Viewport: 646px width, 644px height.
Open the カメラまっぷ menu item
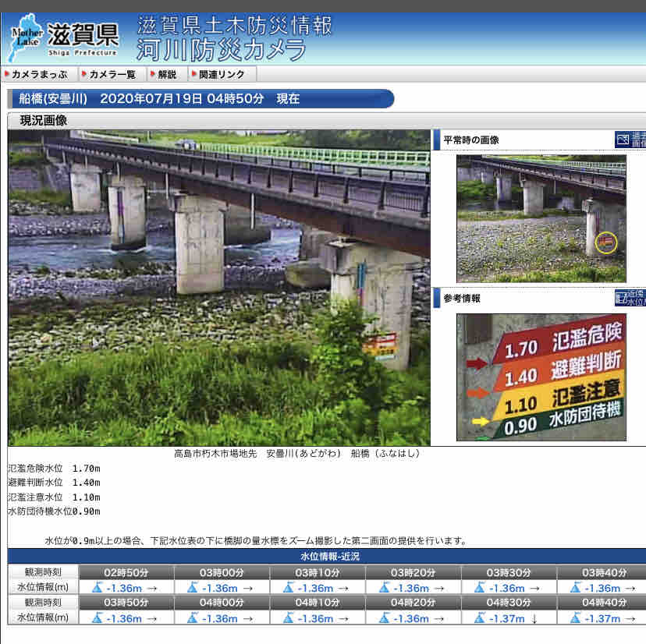[40, 75]
